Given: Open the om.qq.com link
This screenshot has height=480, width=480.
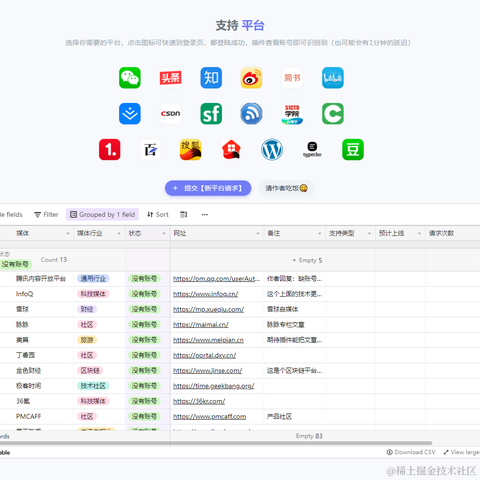Looking at the screenshot, I should tap(216, 279).
